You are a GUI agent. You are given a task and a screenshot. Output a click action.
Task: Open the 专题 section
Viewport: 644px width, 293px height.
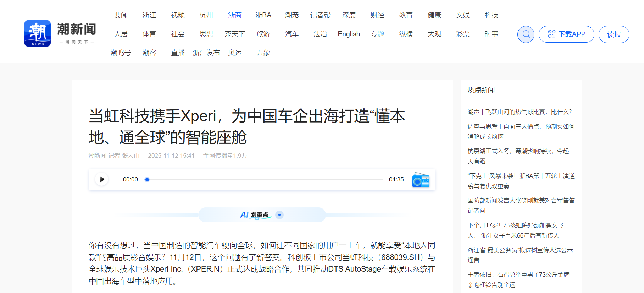pos(377,34)
